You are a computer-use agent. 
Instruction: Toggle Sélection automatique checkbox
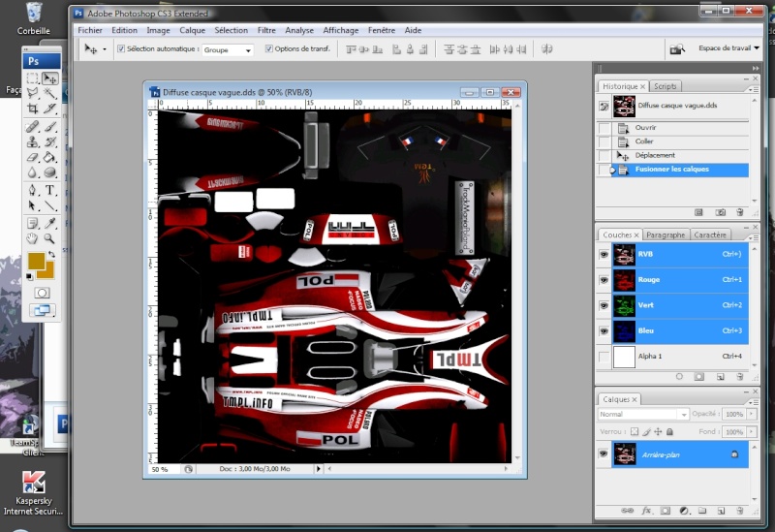click(121, 48)
